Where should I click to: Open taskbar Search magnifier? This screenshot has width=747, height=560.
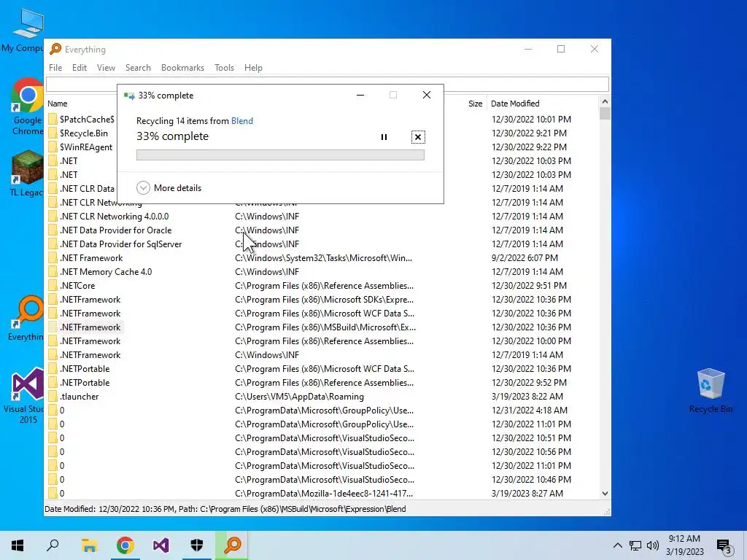point(53,545)
